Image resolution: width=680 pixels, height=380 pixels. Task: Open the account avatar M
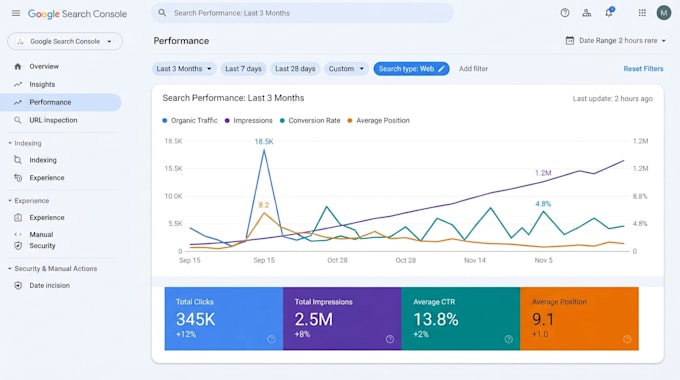coord(664,13)
